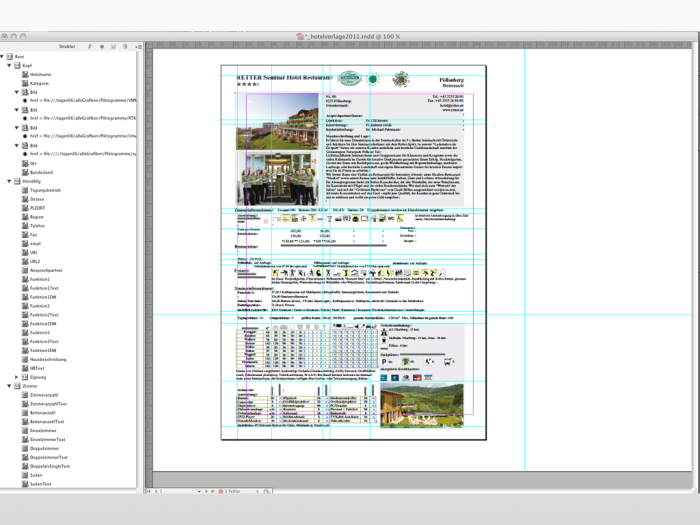This screenshot has width=700, height=525.
Task: Collapse the Zimmer element
Action: (x=9, y=386)
